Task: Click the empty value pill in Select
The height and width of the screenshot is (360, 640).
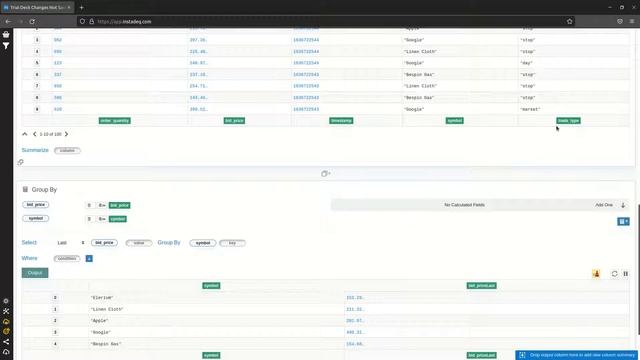Action: (x=139, y=243)
